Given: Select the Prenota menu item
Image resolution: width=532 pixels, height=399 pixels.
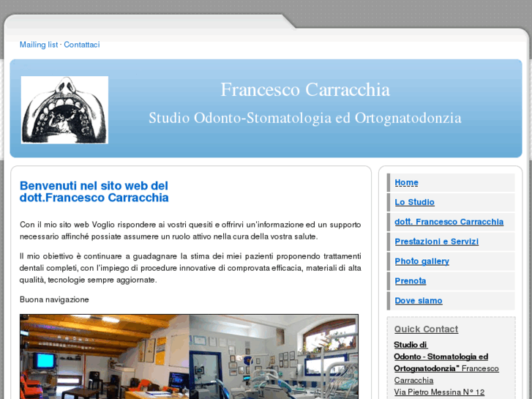Looking at the screenshot, I should click(x=411, y=281).
